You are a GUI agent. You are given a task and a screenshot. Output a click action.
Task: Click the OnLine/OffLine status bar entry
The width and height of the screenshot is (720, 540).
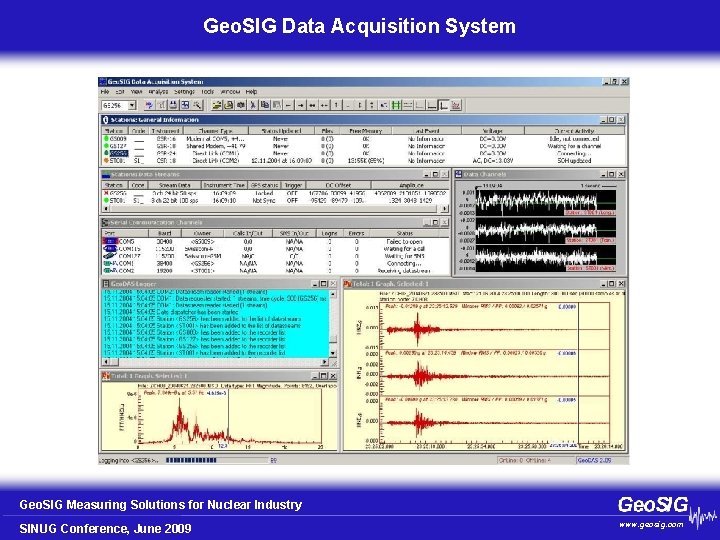coord(535,460)
